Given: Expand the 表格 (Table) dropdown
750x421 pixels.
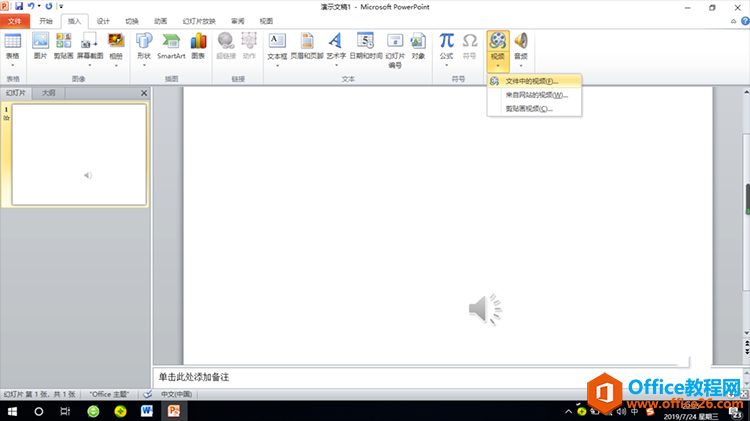Looking at the screenshot, I should tap(12, 58).
